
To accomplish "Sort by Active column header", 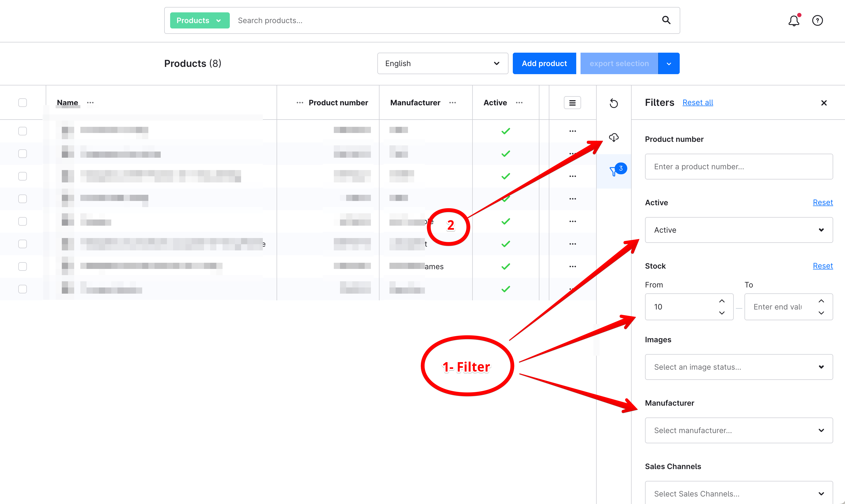I will click(x=495, y=103).
